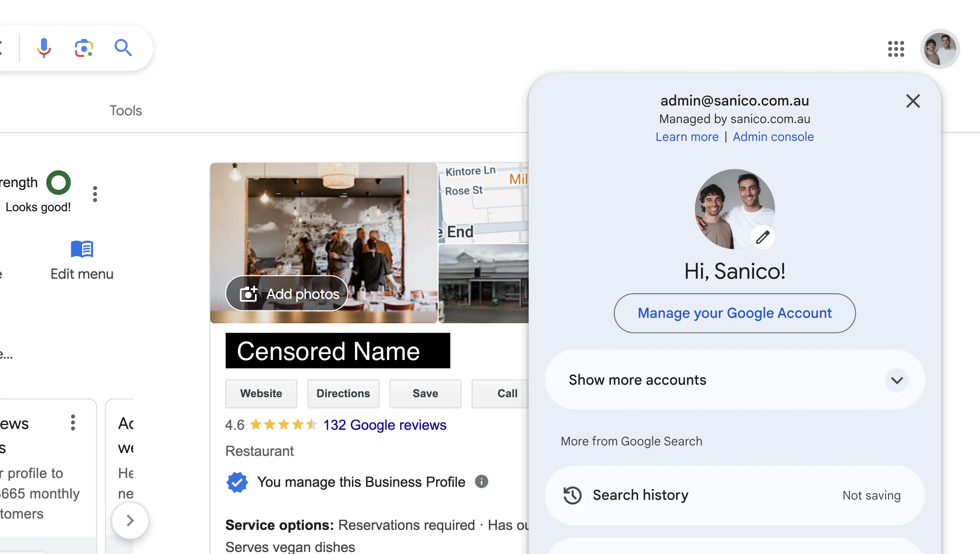Click info icon beside Business Profile text
The height and width of the screenshot is (554, 980).
[481, 482]
